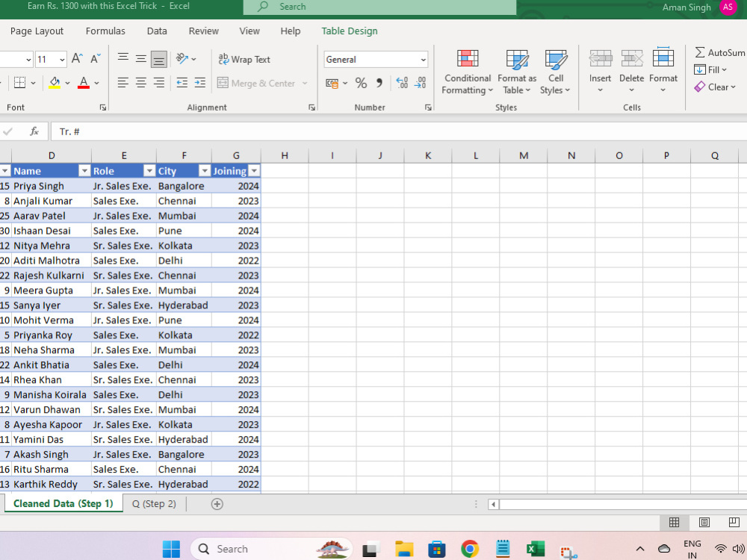
Task: Open Conditional Formatting
Action: click(x=467, y=71)
